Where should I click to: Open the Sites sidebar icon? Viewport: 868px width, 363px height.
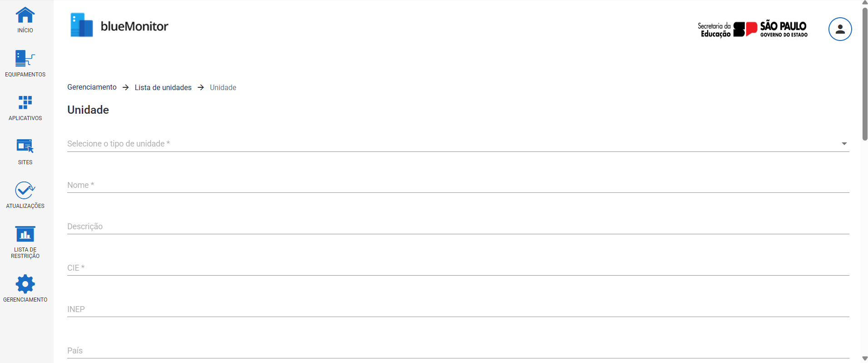25,146
